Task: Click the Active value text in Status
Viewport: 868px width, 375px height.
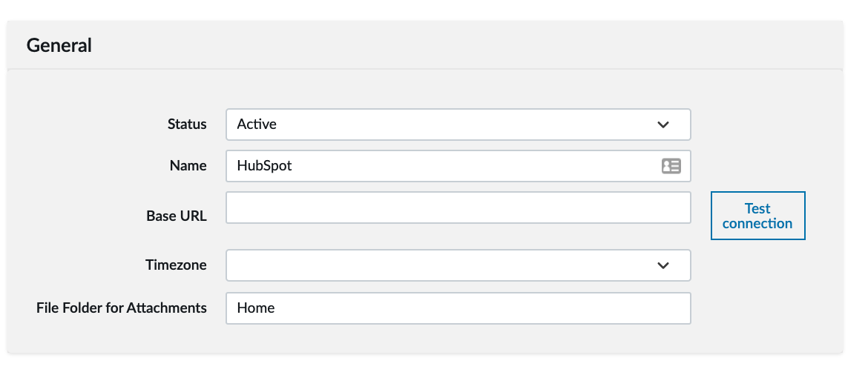Action: (x=257, y=125)
